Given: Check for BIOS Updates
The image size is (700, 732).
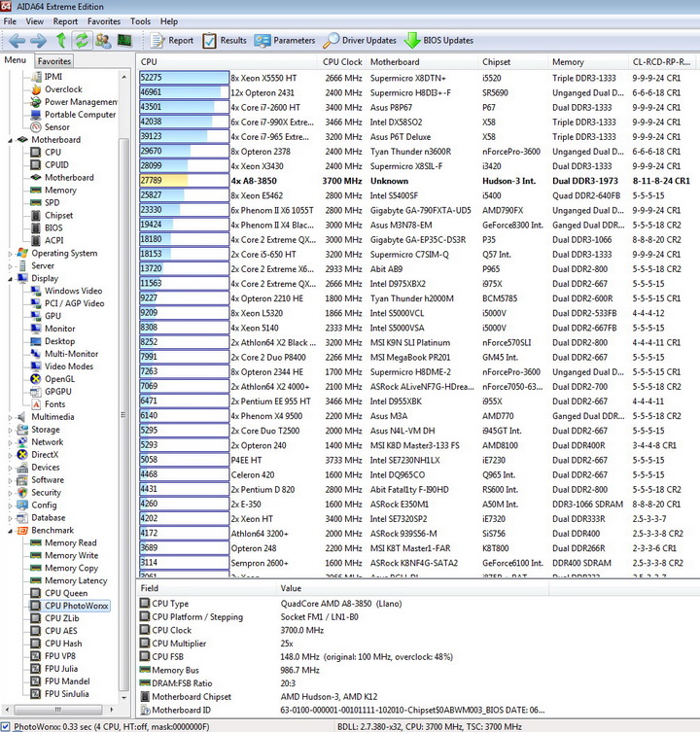Looking at the screenshot, I should click(x=439, y=41).
